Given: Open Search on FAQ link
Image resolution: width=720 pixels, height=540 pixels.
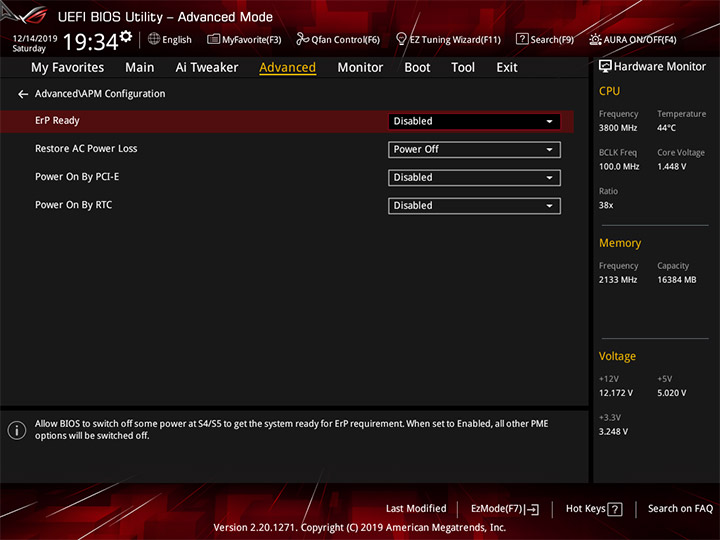Looking at the screenshot, I should [680, 509].
